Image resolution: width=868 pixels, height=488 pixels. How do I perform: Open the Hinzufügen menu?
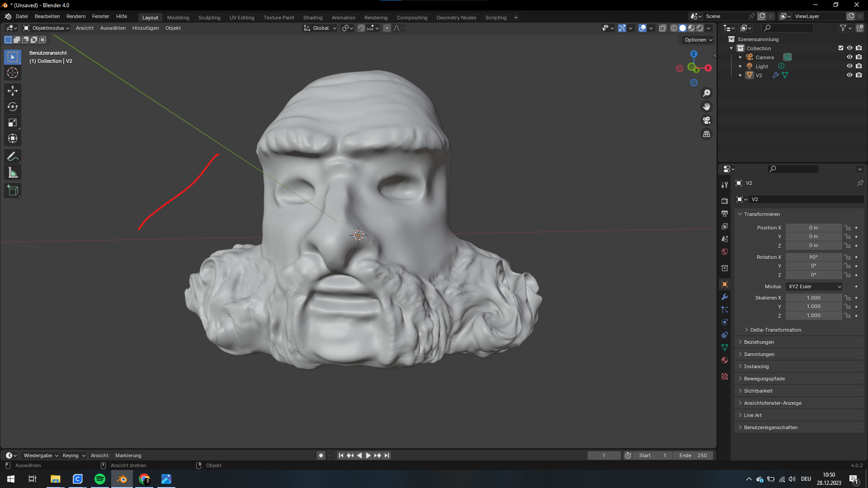pyautogui.click(x=145, y=28)
